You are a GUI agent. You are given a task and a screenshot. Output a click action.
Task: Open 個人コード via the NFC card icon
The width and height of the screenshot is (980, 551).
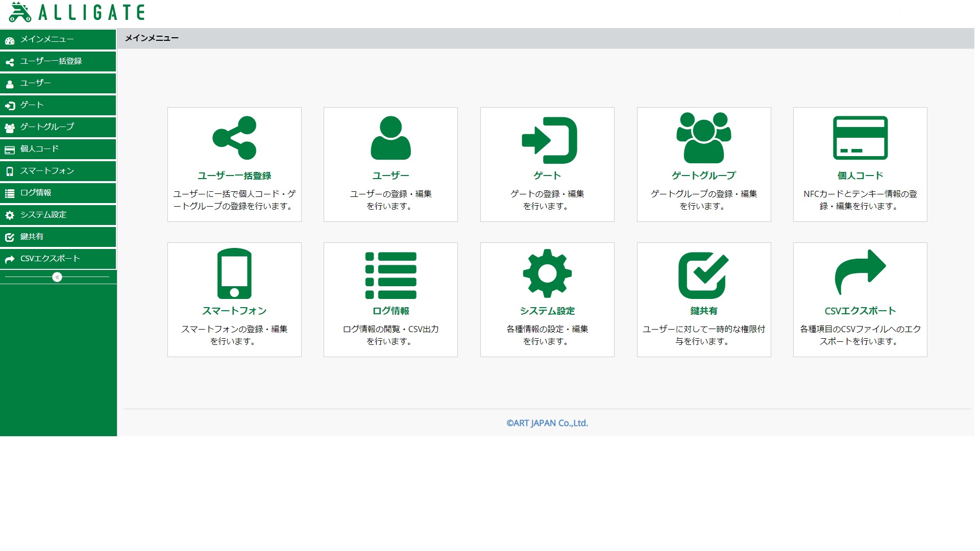tap(860, 137)
